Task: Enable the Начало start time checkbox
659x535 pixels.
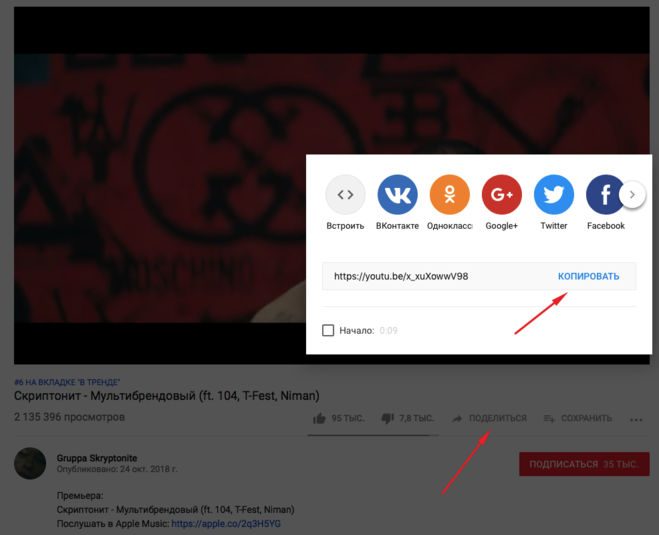Action: [328, 330]
